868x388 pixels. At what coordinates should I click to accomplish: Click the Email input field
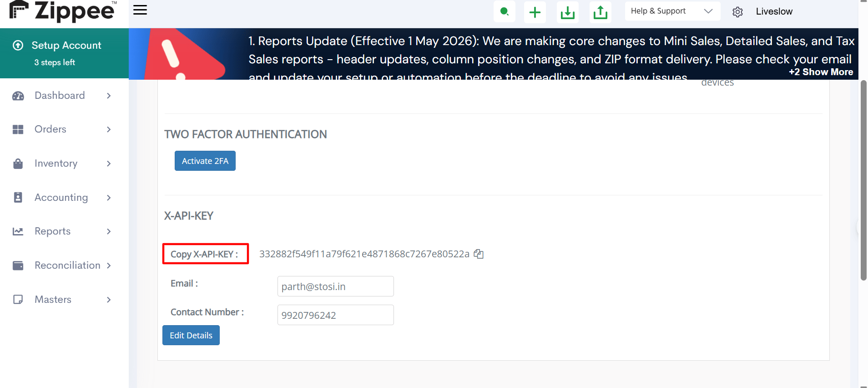coord(336,286)
